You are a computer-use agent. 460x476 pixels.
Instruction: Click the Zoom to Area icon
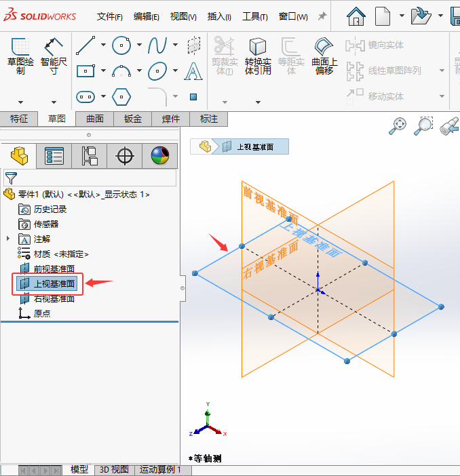click(423, 126)
